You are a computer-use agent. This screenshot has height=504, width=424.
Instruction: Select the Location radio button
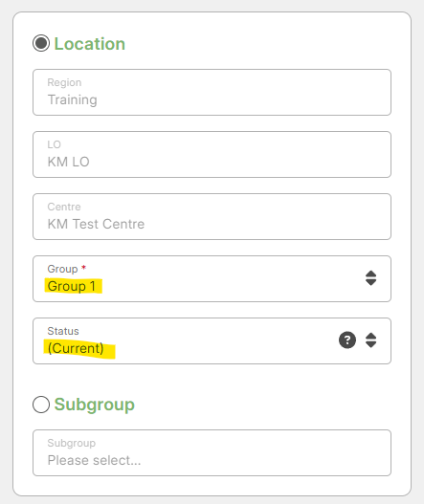[41, 43]
